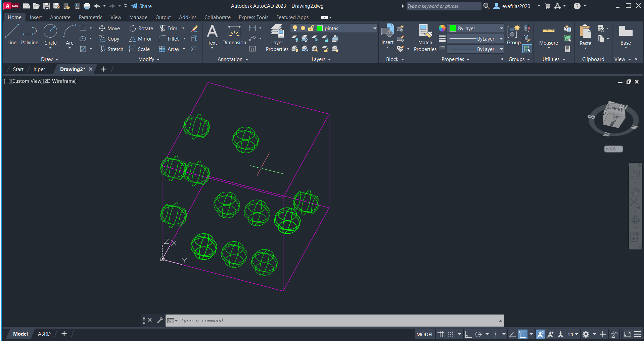The height and width of the screenshot is (341, 644).
Task: Open the pintas layer dropdown
Action: click(375, 29)
